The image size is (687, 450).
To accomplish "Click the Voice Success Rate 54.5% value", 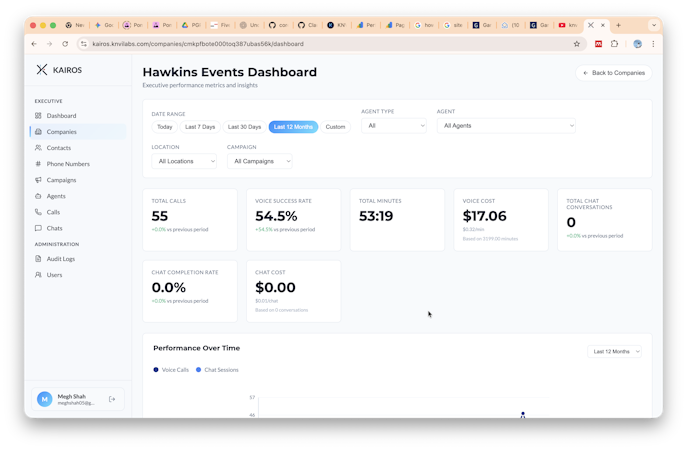I will coord(276,216).
